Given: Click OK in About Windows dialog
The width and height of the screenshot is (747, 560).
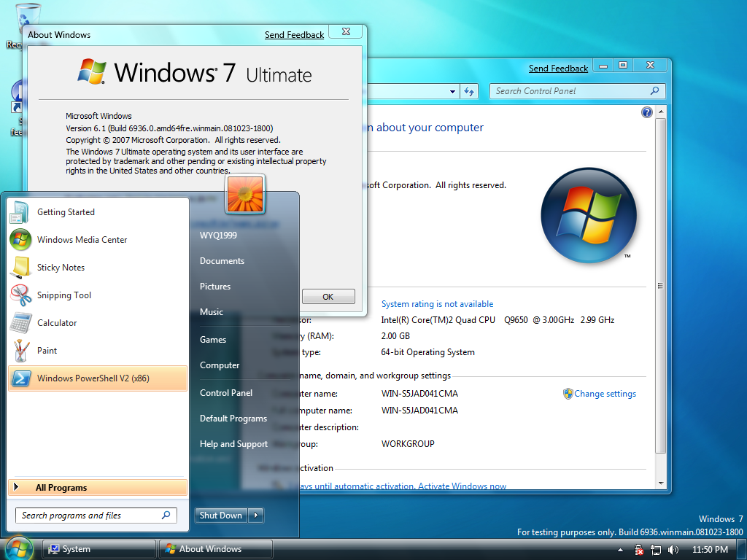Looking at the screenshot, I should (x=328, y=297).
